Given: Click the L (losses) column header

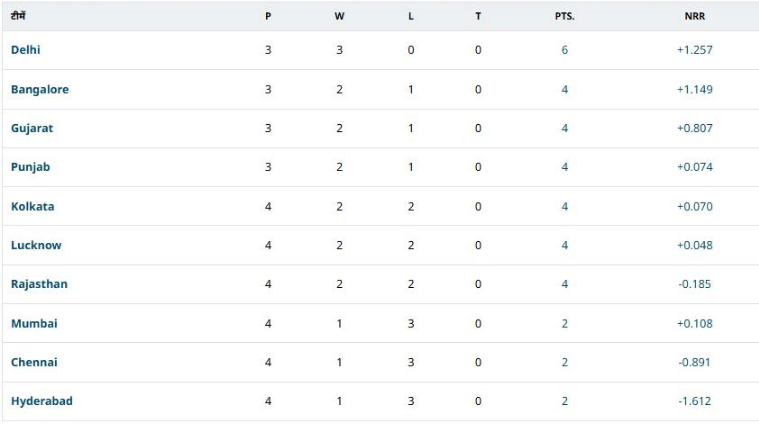Looking at the screenshot, I should point(411,16).
